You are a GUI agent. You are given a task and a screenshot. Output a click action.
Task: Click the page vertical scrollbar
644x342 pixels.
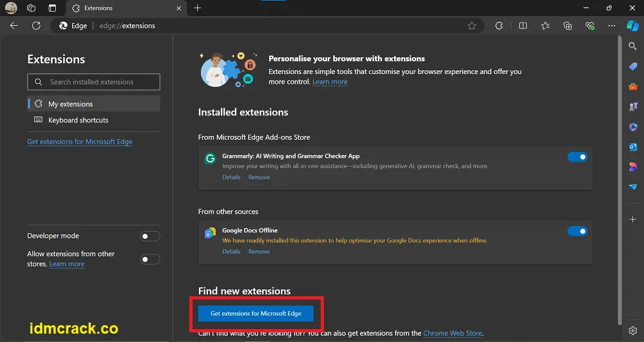(620, 180)
